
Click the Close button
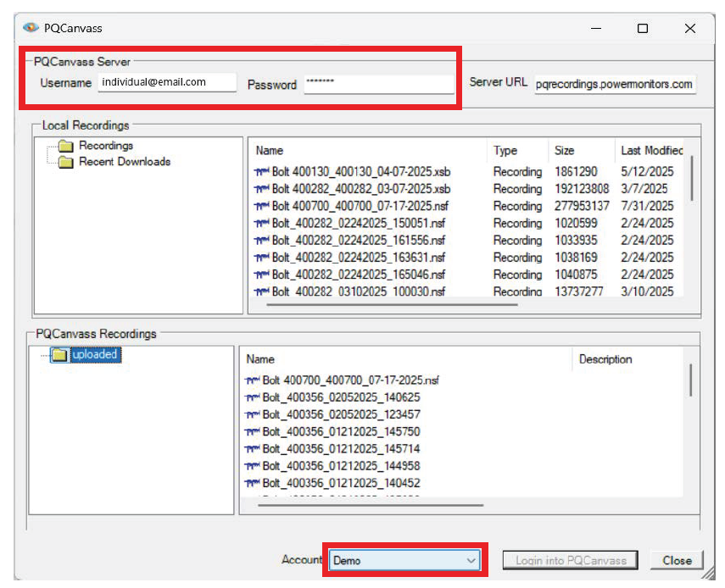pyautogui.click(x=677, y=560)
